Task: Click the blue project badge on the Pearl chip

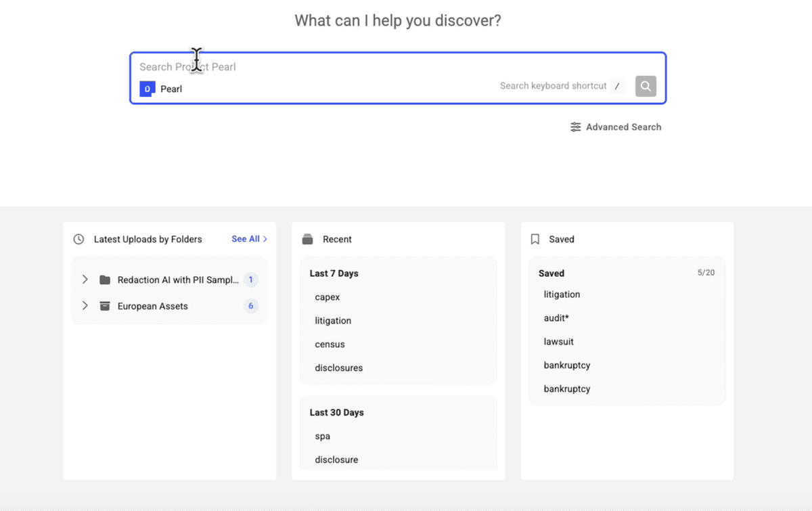Action: pyautogui.click(x=147, y=89)
